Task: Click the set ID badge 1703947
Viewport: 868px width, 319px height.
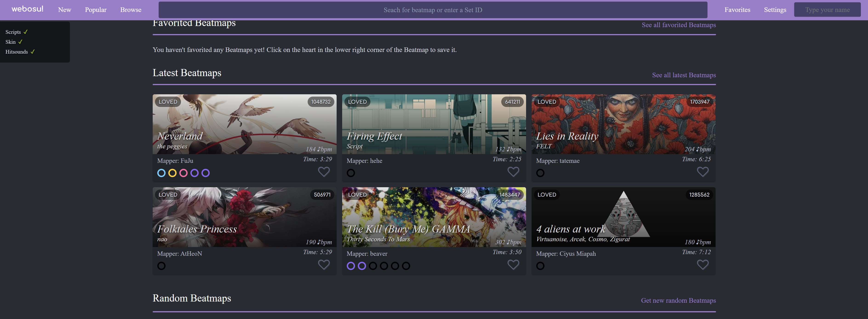Action: pyautogui.click(x=699, y=102)
